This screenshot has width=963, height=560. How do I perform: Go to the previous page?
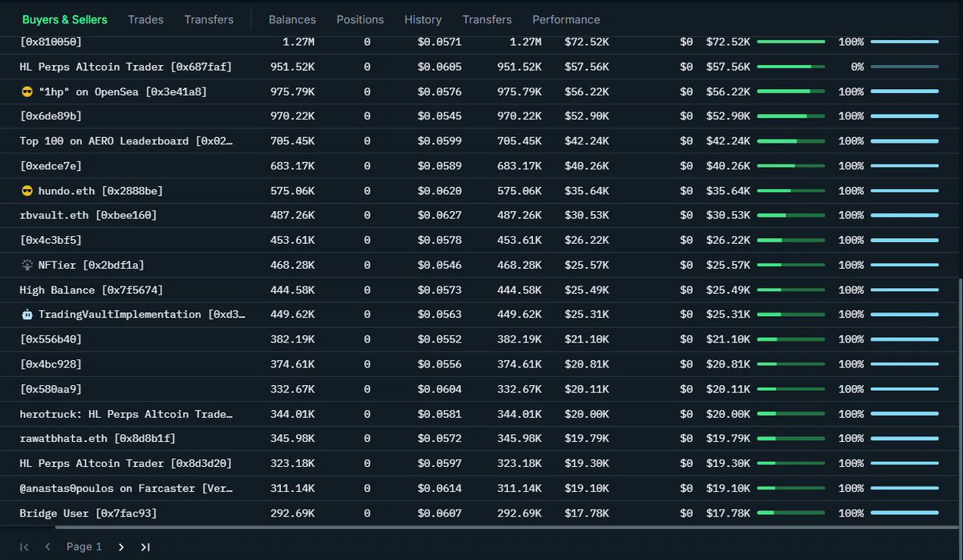(x=48, y=547)
